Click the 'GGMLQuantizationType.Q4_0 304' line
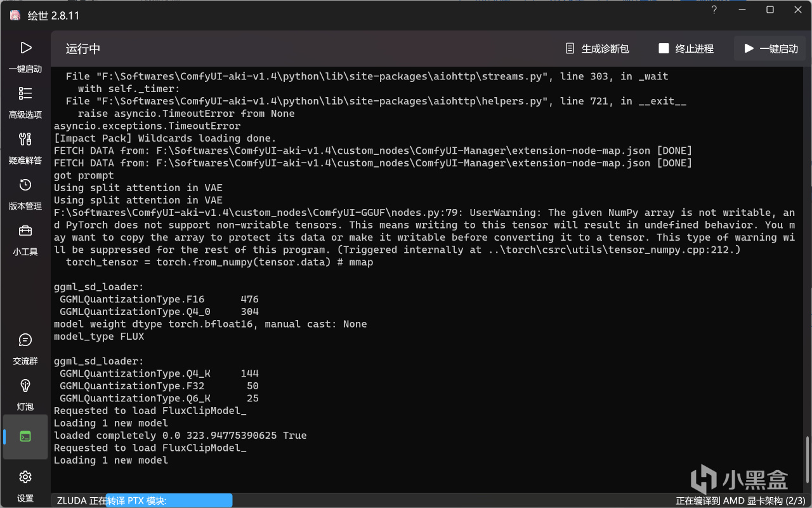The image size is (812, 508). click(159, 312)
